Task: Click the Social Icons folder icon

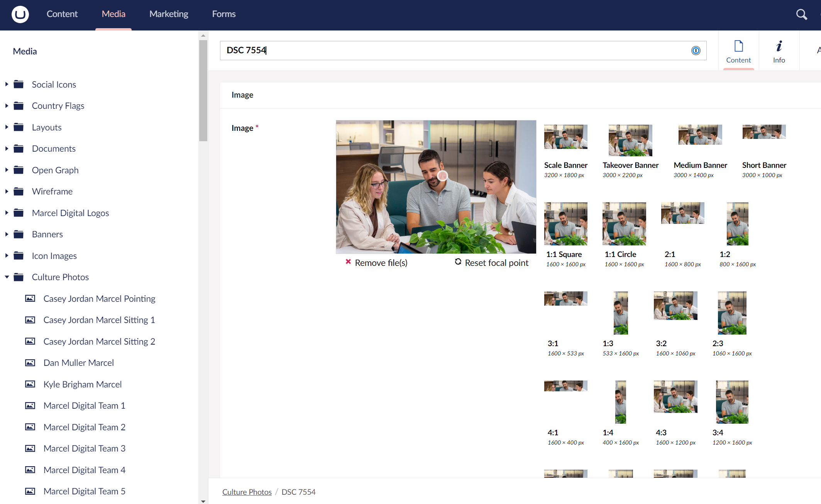Action: click(x=19, y=85)
